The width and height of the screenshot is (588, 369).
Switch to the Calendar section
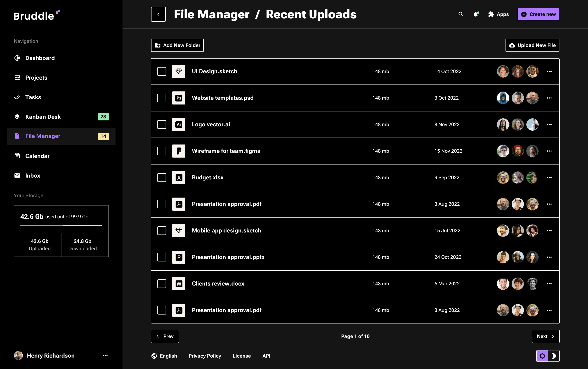tap(37, 156)
